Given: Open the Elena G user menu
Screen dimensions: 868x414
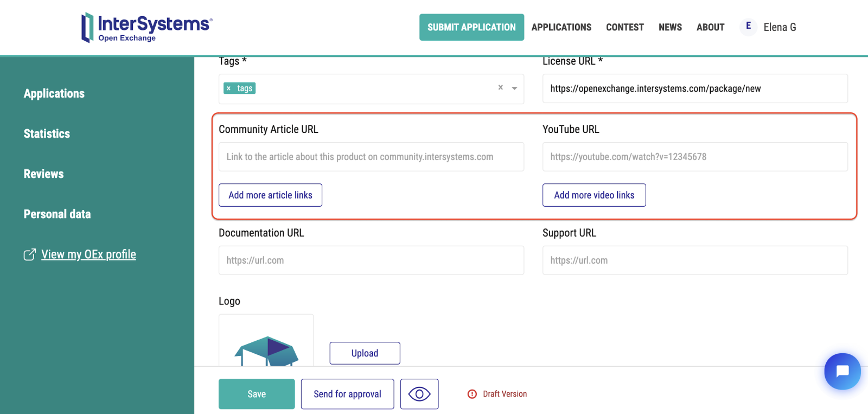Looking at the screenshot, I should pyautogui.click(x=780, y=27).
